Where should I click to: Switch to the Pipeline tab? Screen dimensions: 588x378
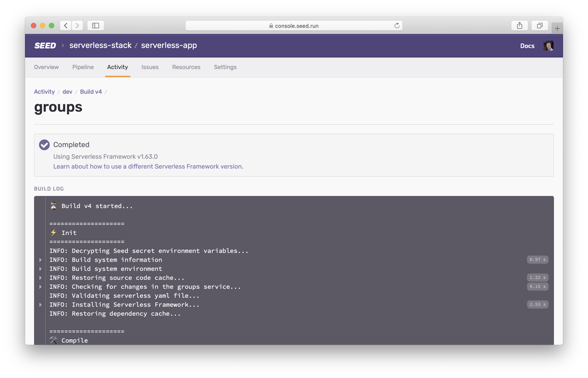pos(83,67)
